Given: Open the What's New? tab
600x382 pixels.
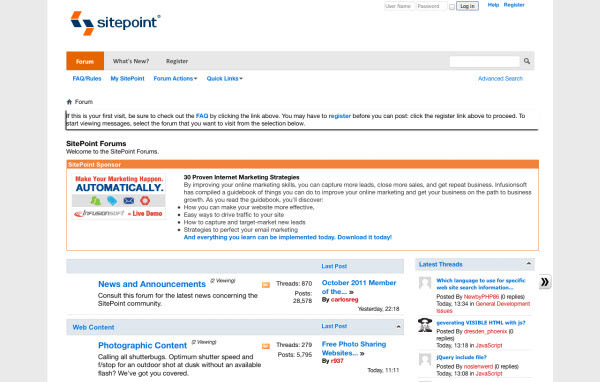Looking at the screenshot, I should 131,61.
